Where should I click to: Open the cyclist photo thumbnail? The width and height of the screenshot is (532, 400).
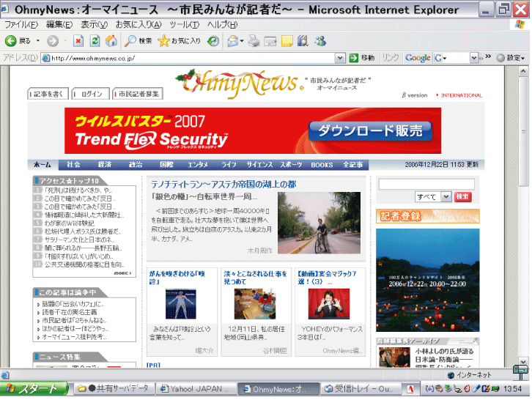click(x=319, y=223)
